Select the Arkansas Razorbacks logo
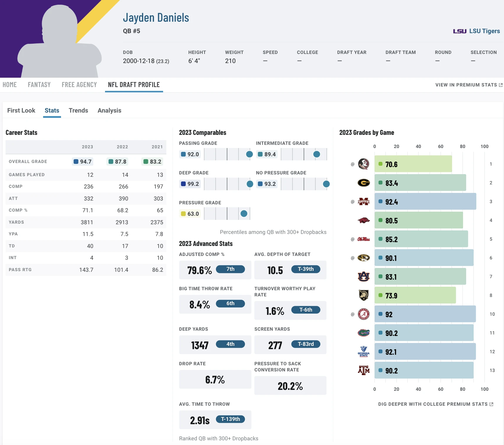 363,220
